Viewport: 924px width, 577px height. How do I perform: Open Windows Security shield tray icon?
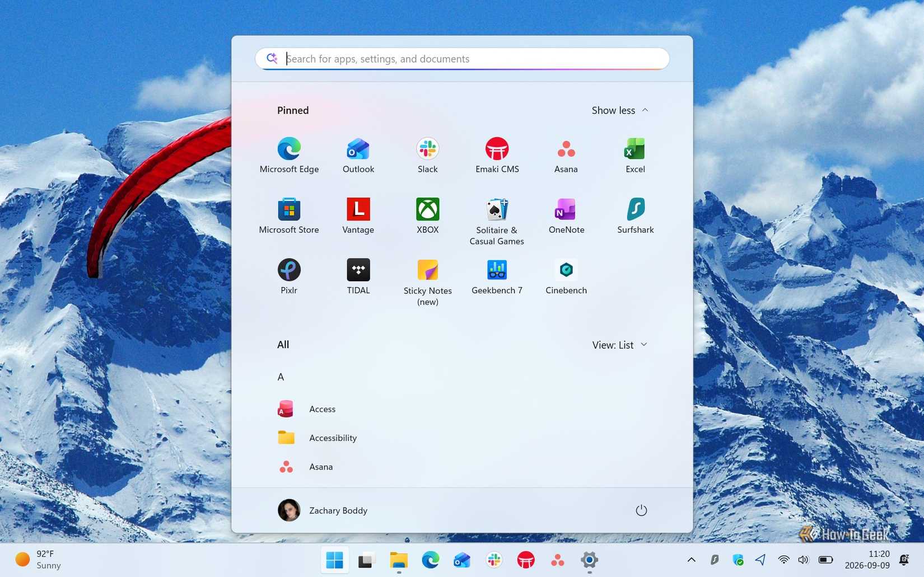click(738, 560)
